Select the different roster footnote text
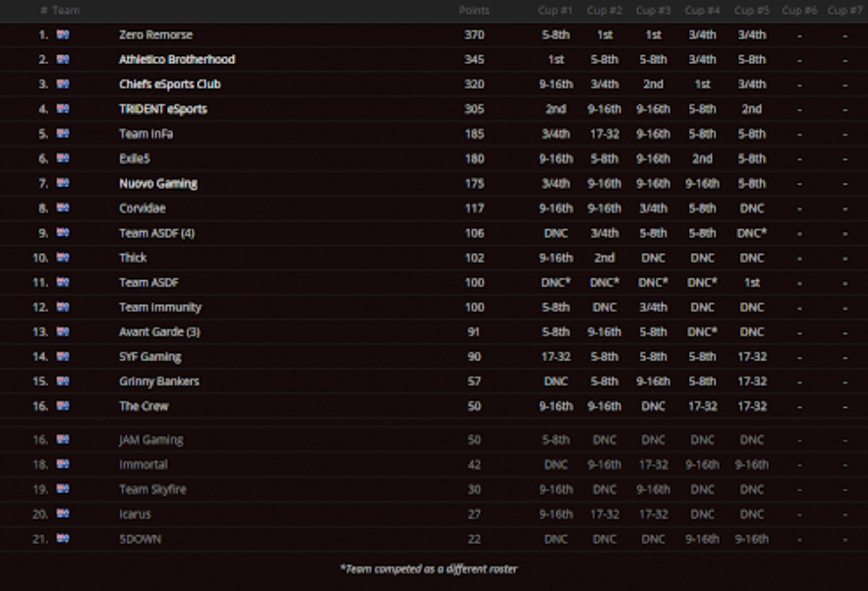Screen dimensions: 868x591 coord(429,568)
